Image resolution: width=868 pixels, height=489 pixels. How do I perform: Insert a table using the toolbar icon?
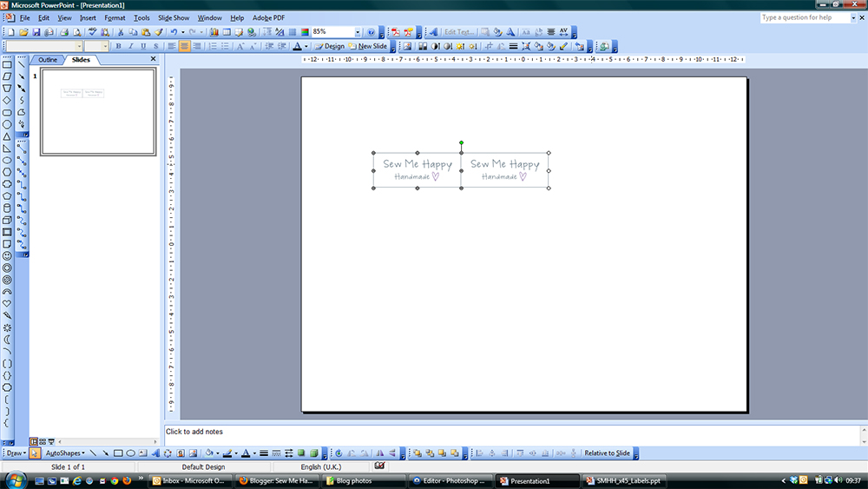pos(227,32)
